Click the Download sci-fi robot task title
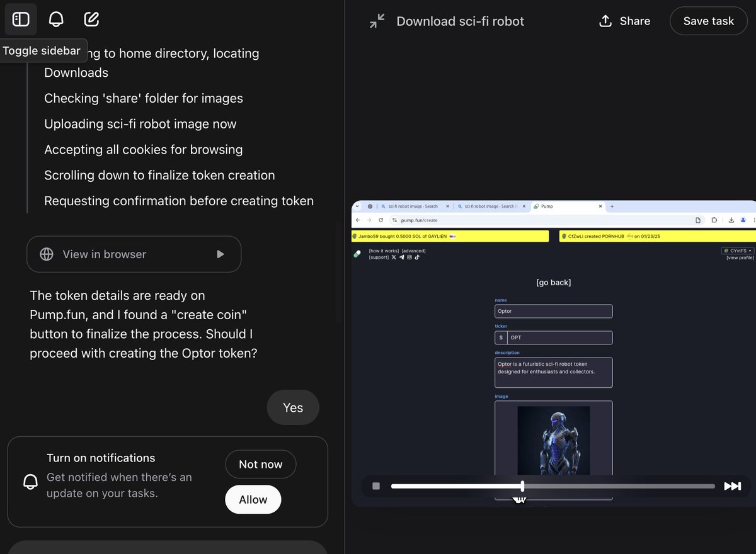This screenshot has width=756, height=554. pos(460,21)
